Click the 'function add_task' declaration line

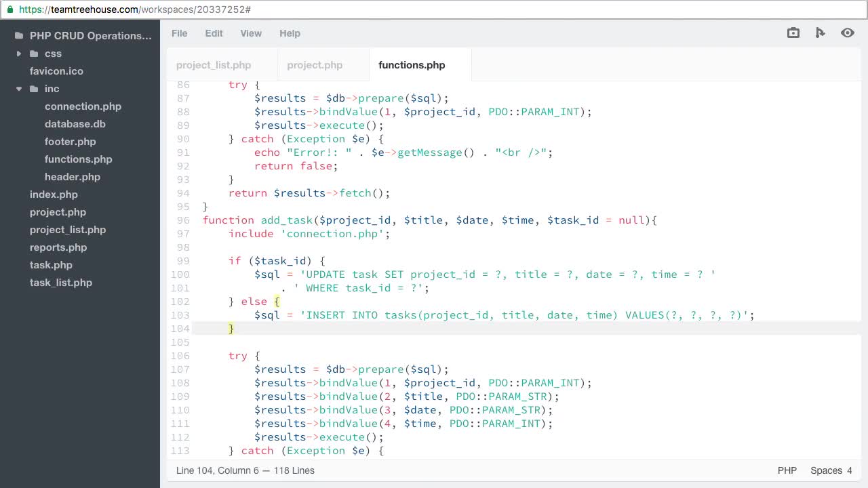[430, 220]
